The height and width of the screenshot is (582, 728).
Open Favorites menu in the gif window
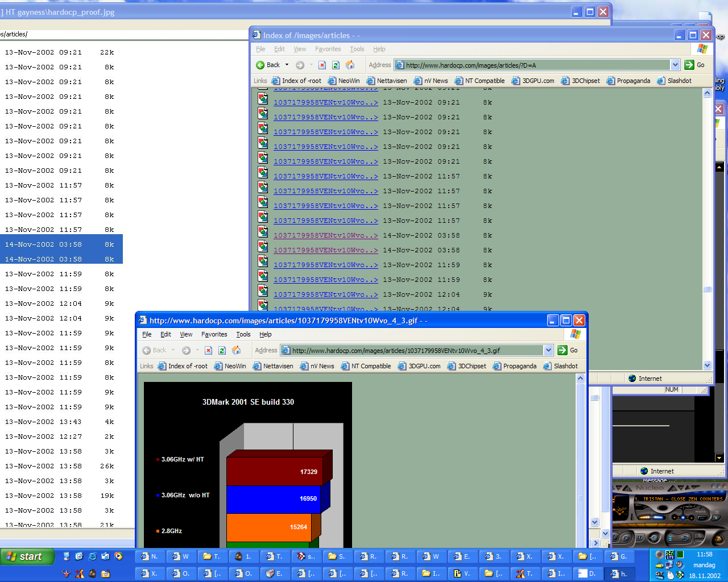tap(214, 334)
